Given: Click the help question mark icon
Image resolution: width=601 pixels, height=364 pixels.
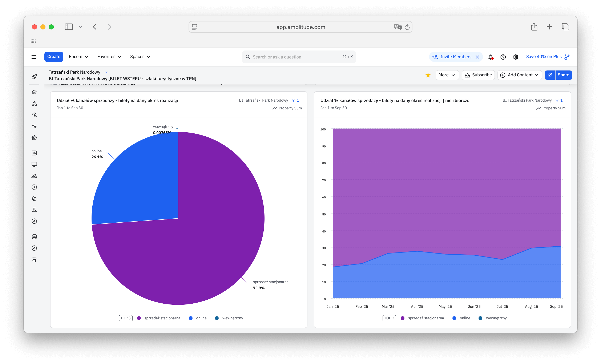Looking at the screenshot, I should pyautogui.click(x=503, y=57).
